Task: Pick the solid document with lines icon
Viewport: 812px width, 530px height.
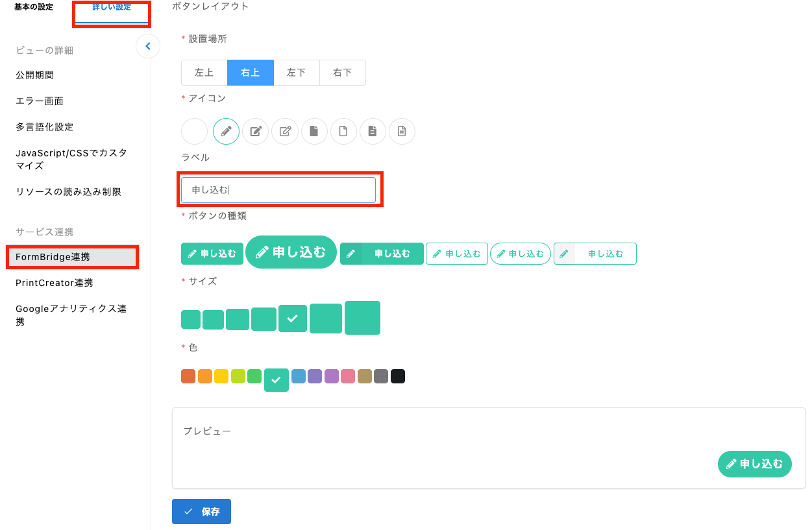Action: point(373,132)
